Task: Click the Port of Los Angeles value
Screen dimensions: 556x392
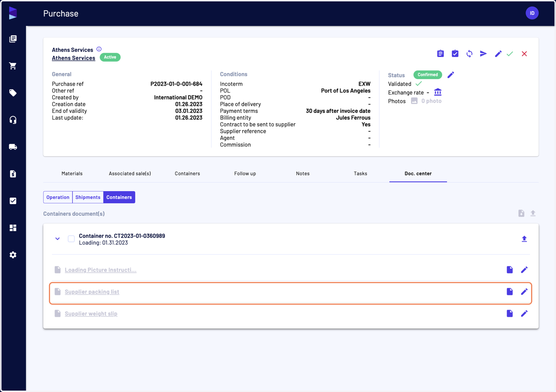Action: tap(346, 91)
